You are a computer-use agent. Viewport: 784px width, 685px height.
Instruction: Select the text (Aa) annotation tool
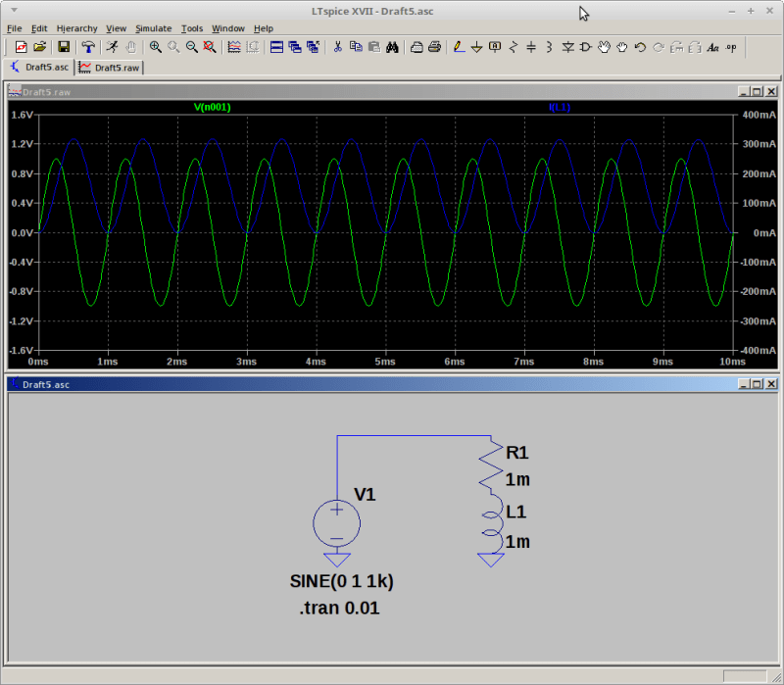coord(712,46)
